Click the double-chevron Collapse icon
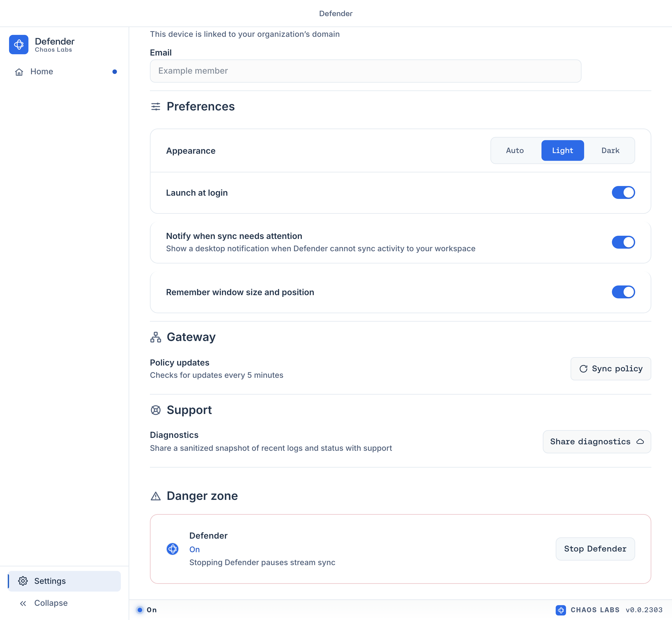 pos(23,604)
